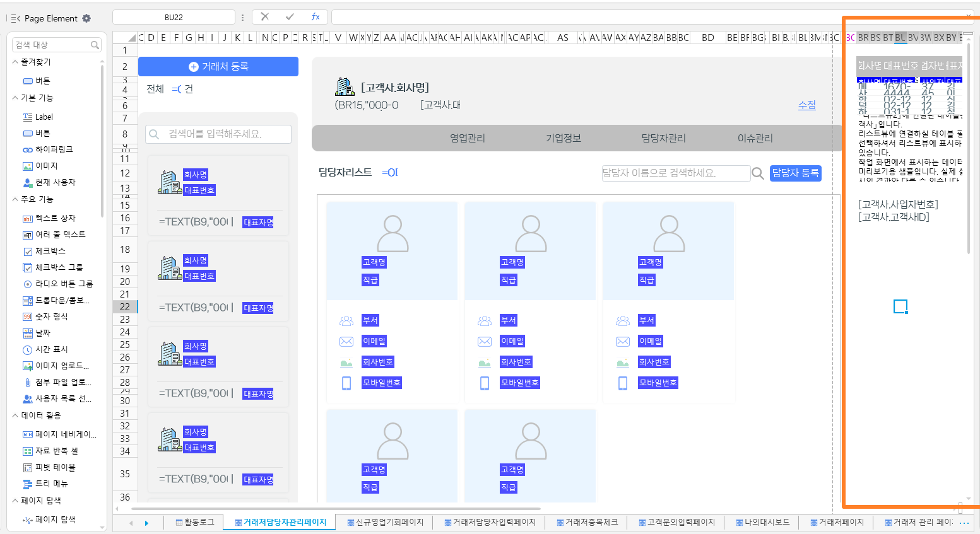Select the 현재 사용자 element
Screen dimensions: 980x534
tap(56, 182)
